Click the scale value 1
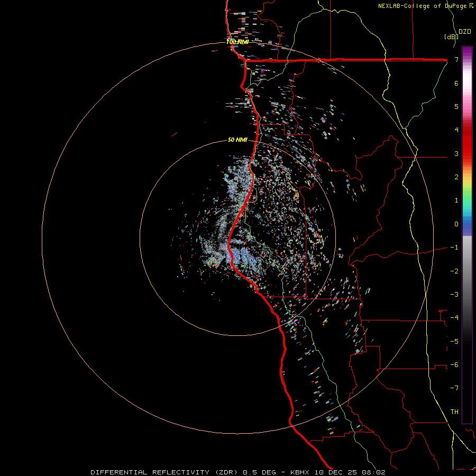The image size is (476, 476). point(456,200)
